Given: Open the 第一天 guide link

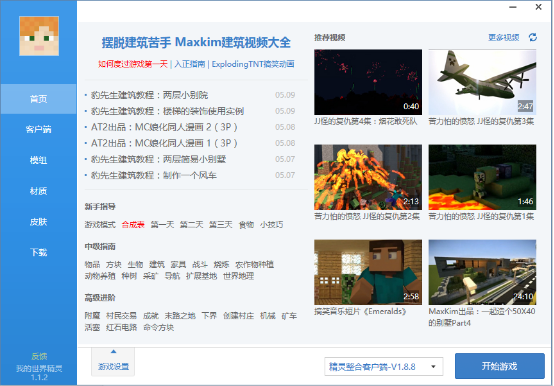Looking at the screenshot, I should [x=162, y=225].
